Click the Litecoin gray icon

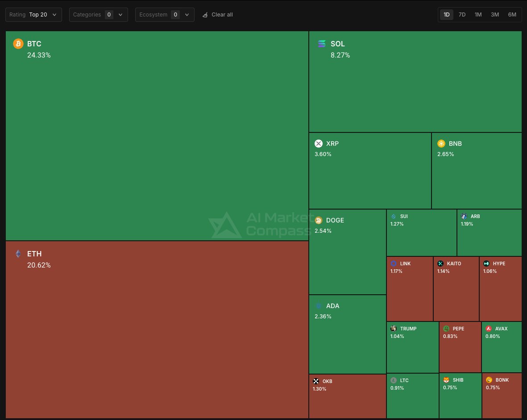click(394, 380)
